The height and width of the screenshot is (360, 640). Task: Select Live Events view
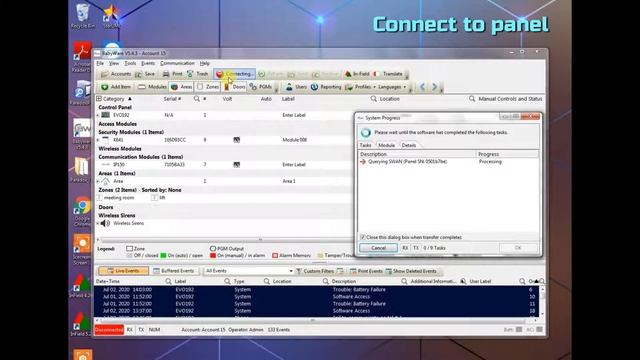[x=124, y=271]
